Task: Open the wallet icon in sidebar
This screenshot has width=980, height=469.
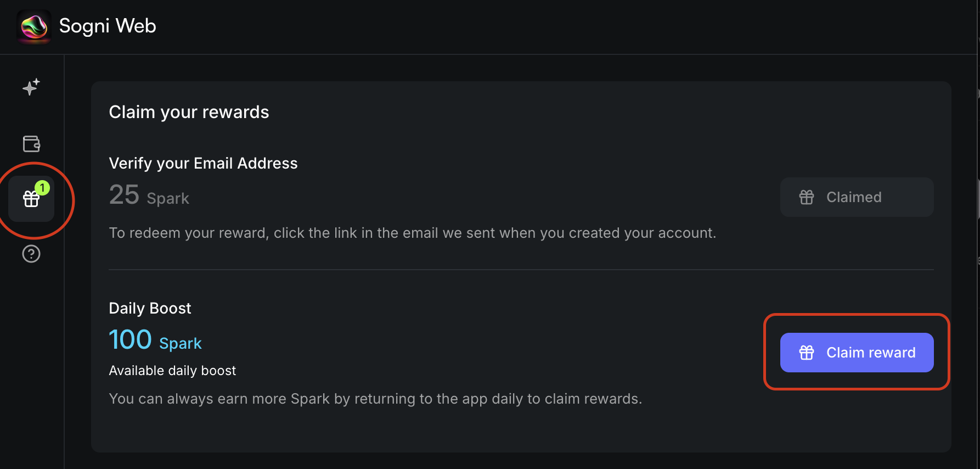Action: [31, 144]
